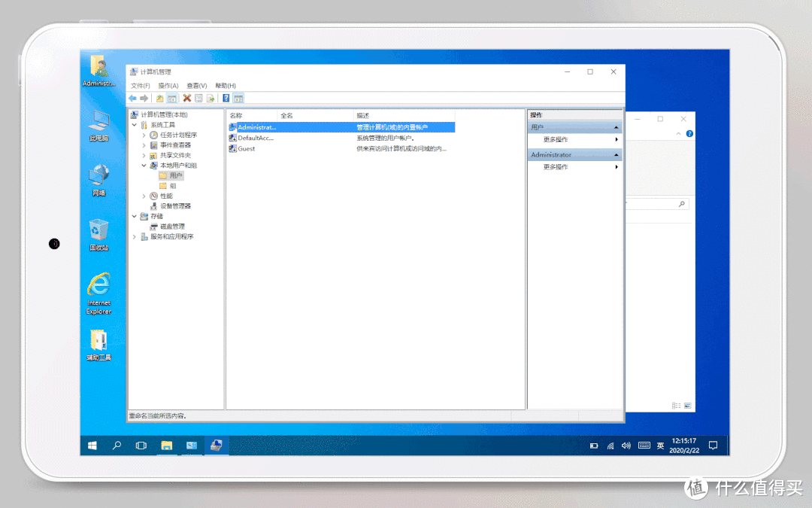Collapse the 系统工具 tree node

coord(135,125)
